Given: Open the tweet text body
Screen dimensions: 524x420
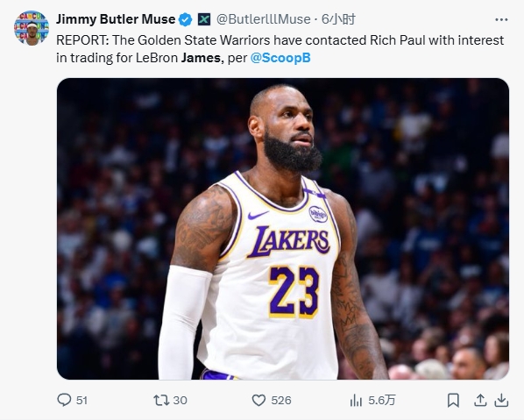Looking at the screenshot, I should [x=280, y=49].
